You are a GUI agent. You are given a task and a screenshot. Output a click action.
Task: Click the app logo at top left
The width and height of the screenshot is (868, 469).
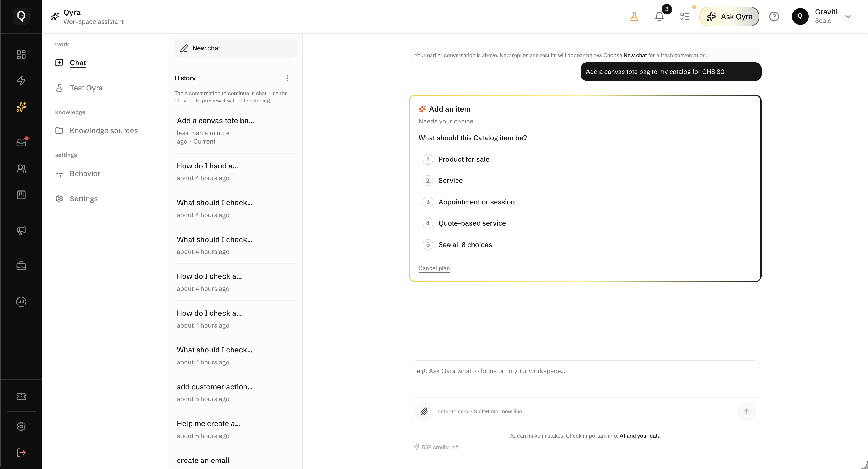[21, 16]
